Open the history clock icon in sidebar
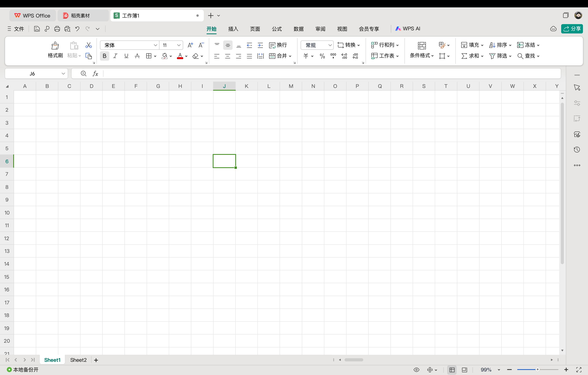This screenshot has height=375, width=588. 577,150
